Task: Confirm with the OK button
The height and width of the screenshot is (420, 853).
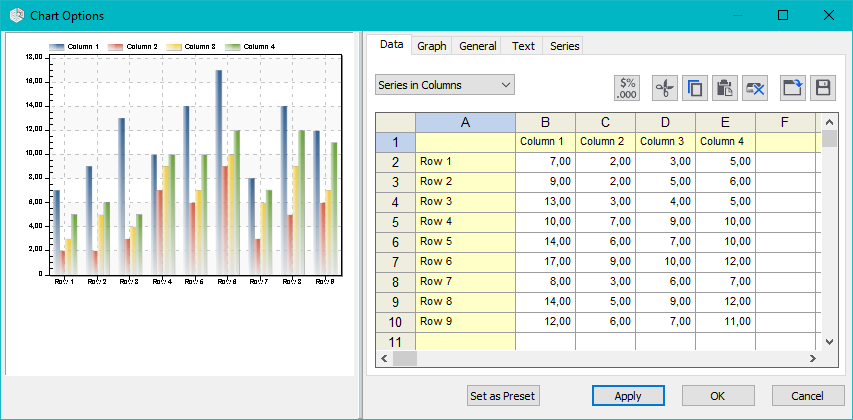Action: tap(718, 396)
